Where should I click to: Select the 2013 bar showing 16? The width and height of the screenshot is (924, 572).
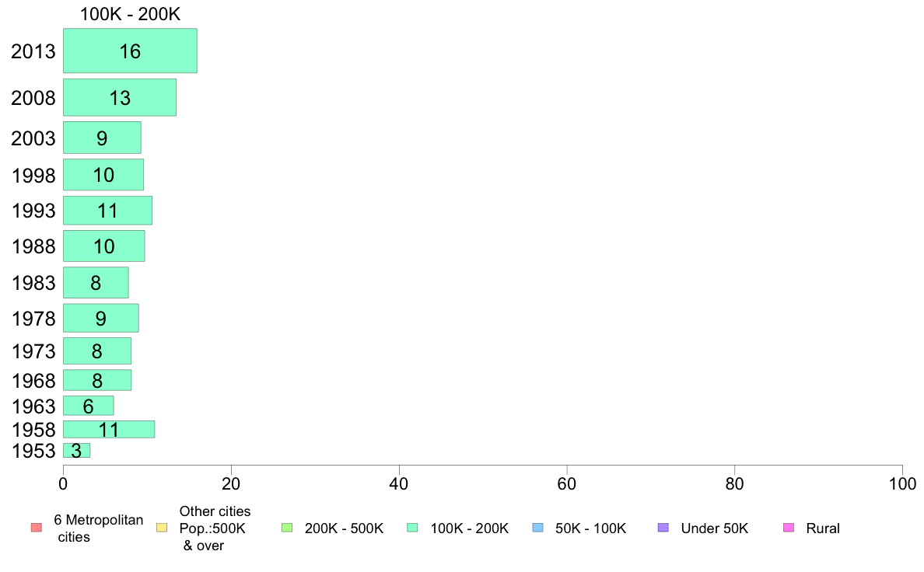coord(130,51)
